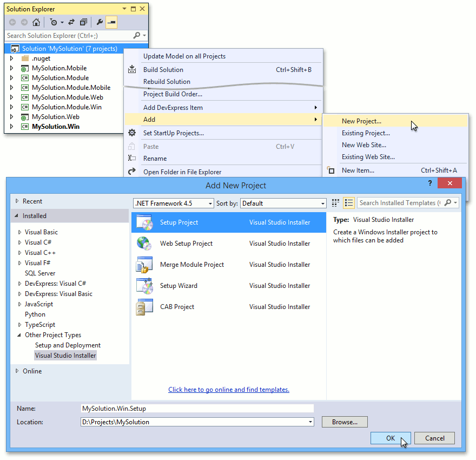Screen dimensions: 476x460
Task: Click the Open Folder arrow icon in context menu
Action: 132,172
